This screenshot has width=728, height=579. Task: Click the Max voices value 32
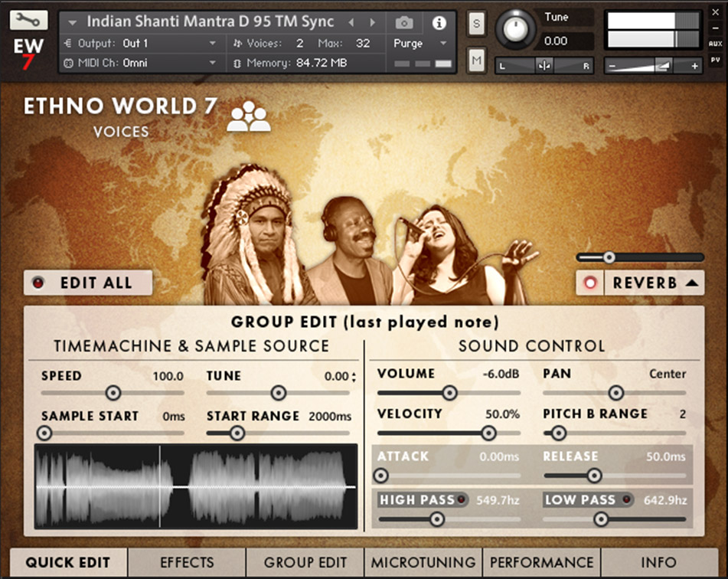[363, 43]
